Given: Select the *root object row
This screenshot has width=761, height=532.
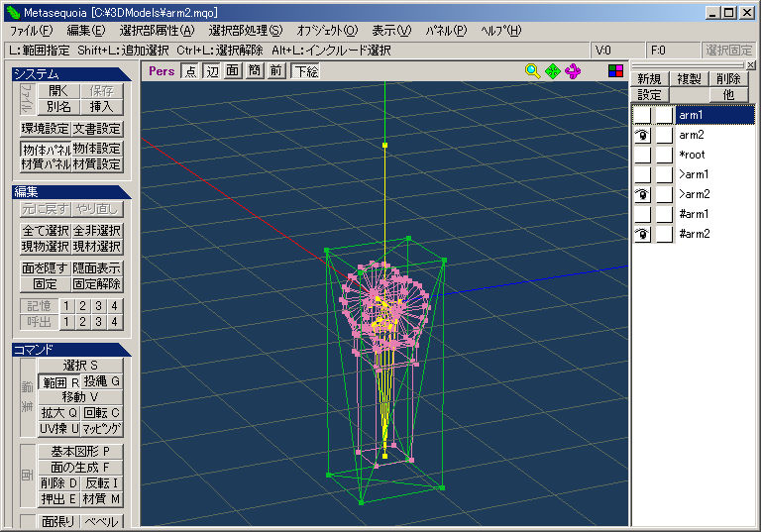Looking at the screenshot, I should tap(715, 155).
